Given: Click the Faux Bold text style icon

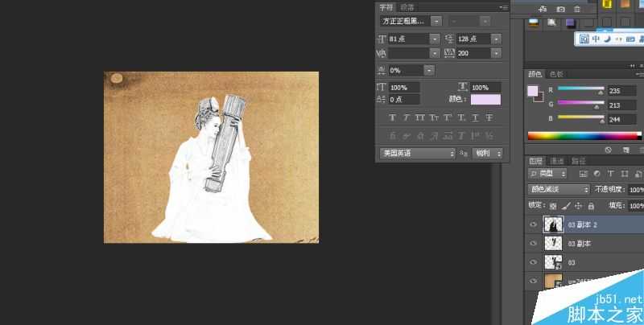Looking at the screenshot, I should (391, 117).
